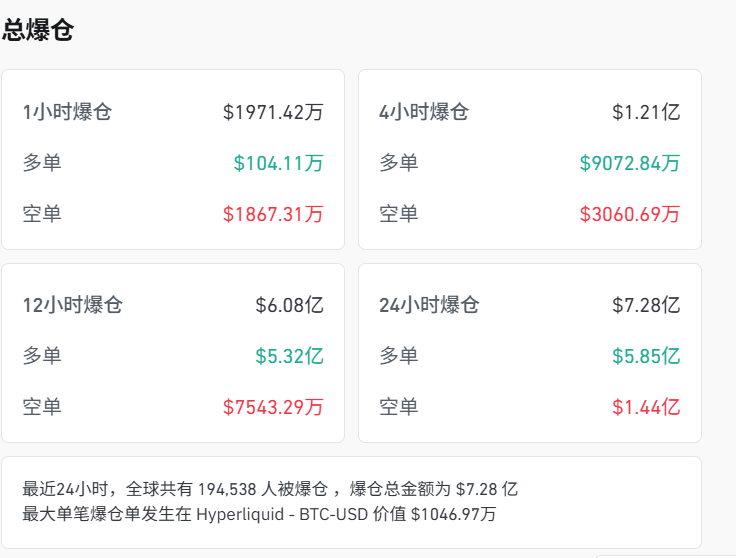Click the 1-hour short liquidation value $1867.31万
The height and width of the screenshot is (558, 736).
273,214
